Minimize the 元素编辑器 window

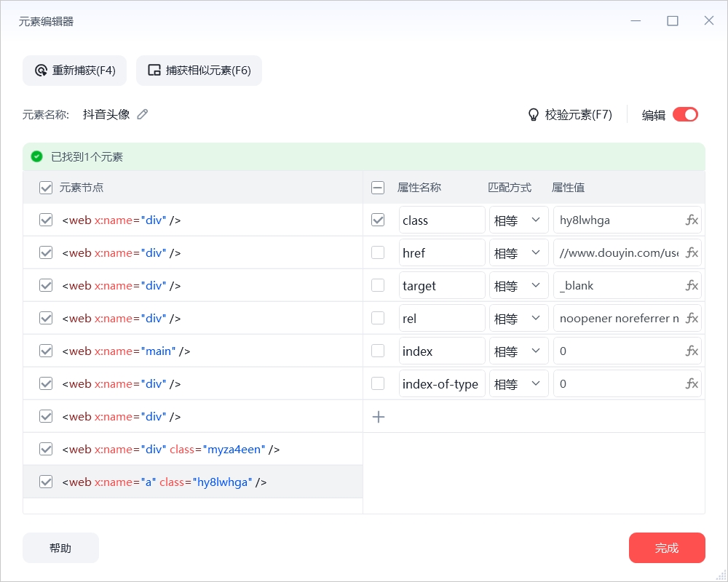coord(636,21)
